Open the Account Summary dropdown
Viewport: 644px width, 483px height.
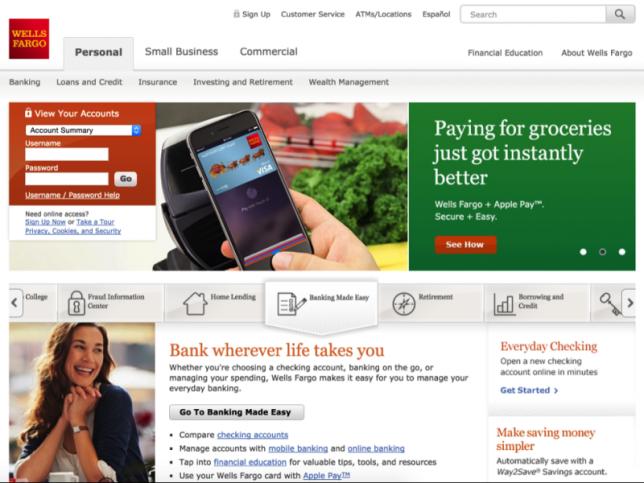click(x=83, y=130)
